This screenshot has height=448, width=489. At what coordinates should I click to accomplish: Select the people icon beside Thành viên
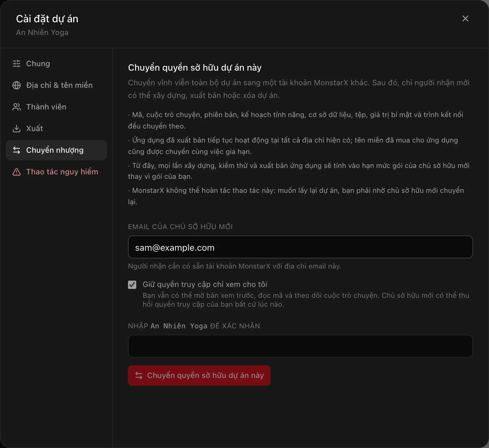coord(17,107)
